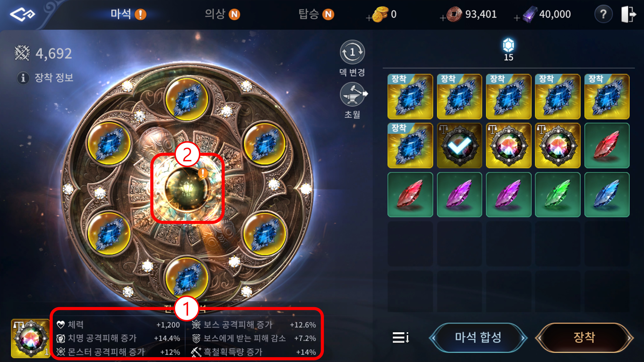Click the 장착 equip button
The image size is (644, 362).
584,338
